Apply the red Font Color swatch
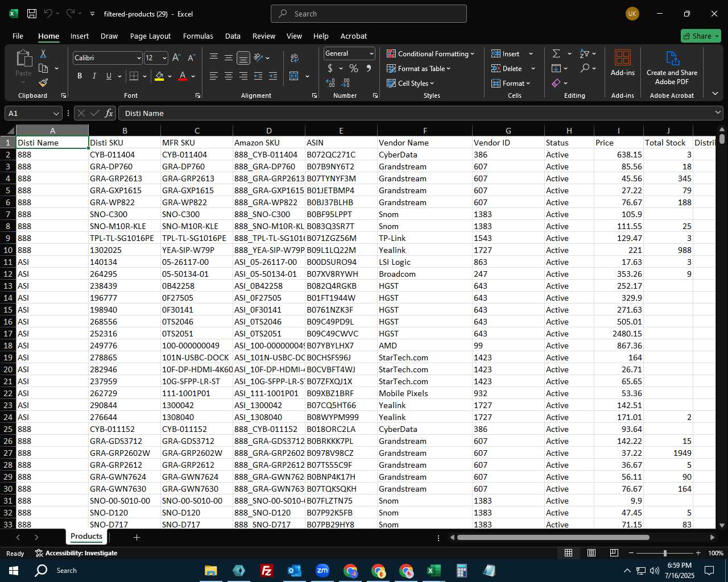 click(183, 76)
